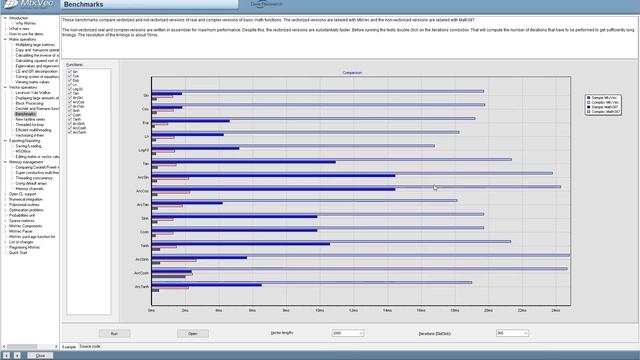Disable the Tan function checkbox
The width and height of the screenshot is (640, 360).
(x=70, y=93)
